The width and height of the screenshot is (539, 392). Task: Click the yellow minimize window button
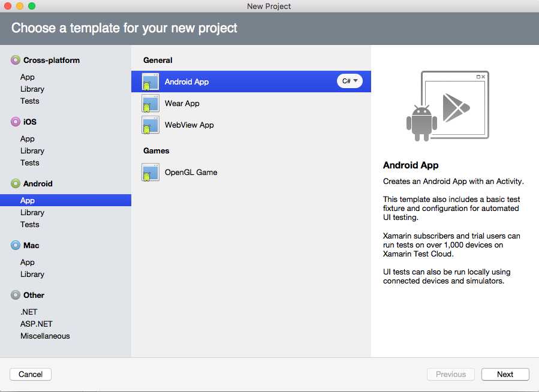(x=20, y=6)
